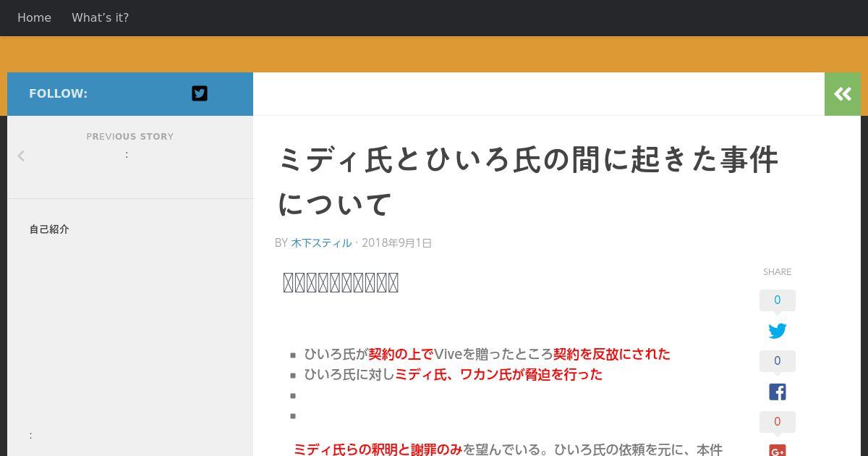Collapse sidebar with double chevron button
The width and height of the screenshot is (868, 456).
pyautogui.click(x=843, y=94)
